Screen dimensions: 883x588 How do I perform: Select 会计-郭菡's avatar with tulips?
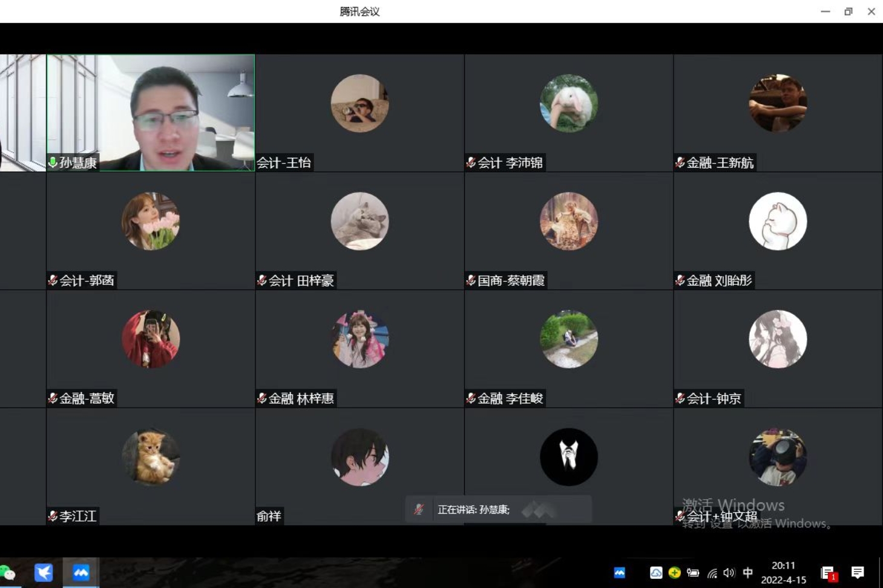click(151, 221)
